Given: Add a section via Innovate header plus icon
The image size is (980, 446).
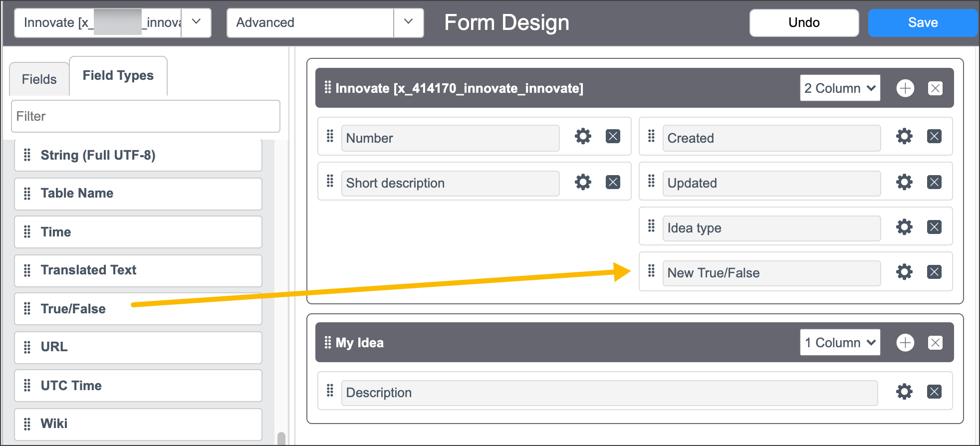Looking at the screenshot, I should coord(905,88).
